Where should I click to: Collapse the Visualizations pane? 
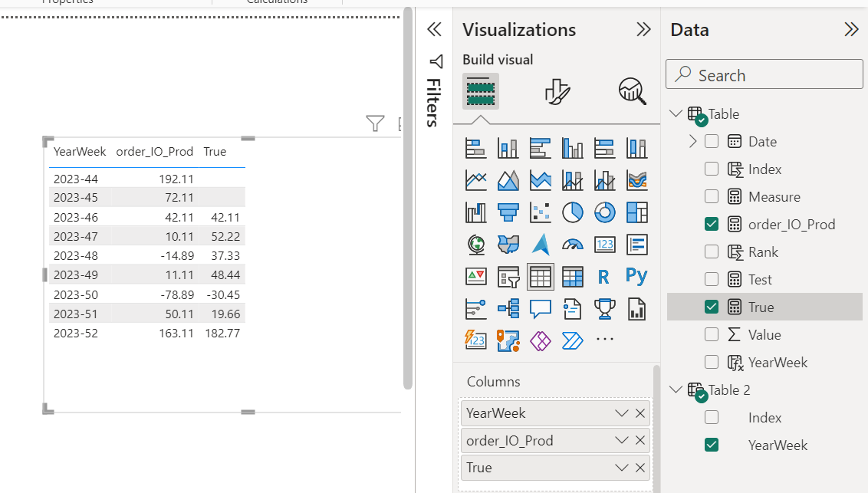pyautogui.click(x=643, y=29)
